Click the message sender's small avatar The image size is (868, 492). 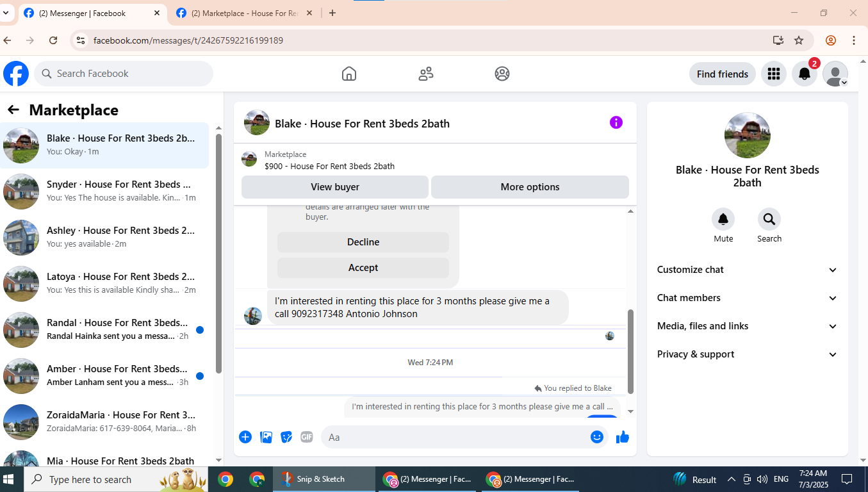(253, 316)
